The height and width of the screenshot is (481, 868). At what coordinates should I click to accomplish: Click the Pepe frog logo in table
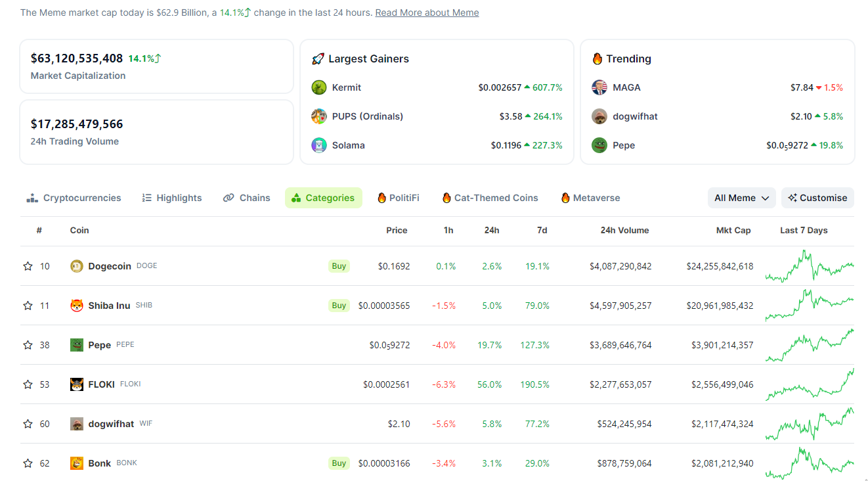(77, 345)
